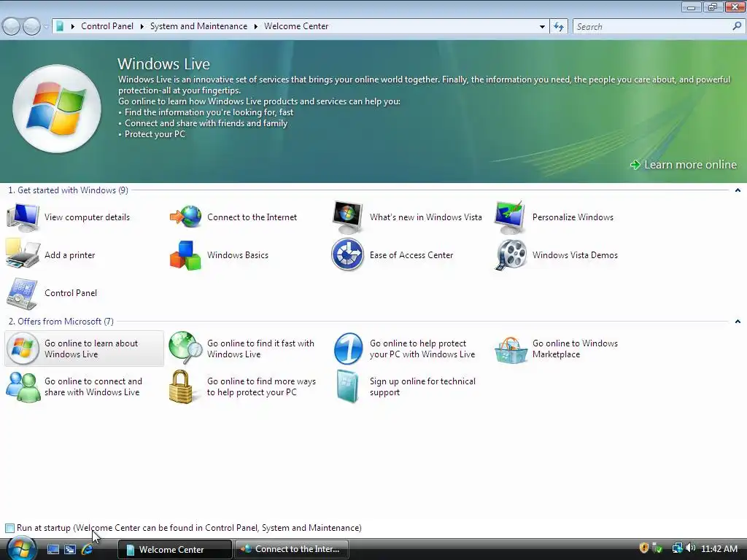Open the View computer details icon

tap(23, 217)
